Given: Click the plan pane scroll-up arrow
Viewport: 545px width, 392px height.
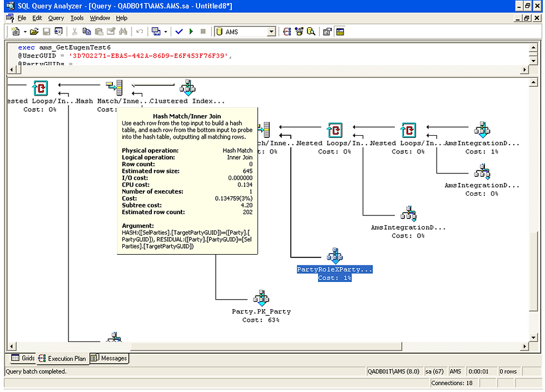Looking at the screenshot, I should tap(533, 82).
